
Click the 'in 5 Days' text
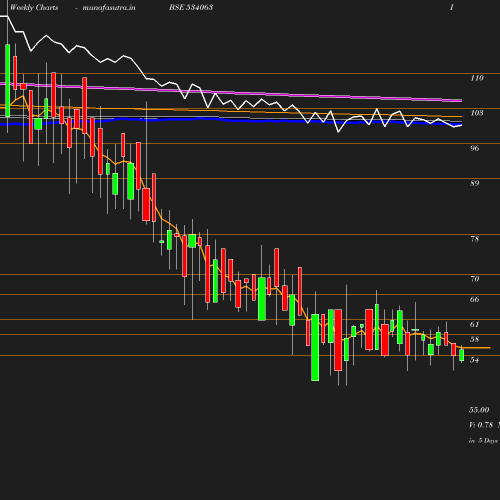483,441
